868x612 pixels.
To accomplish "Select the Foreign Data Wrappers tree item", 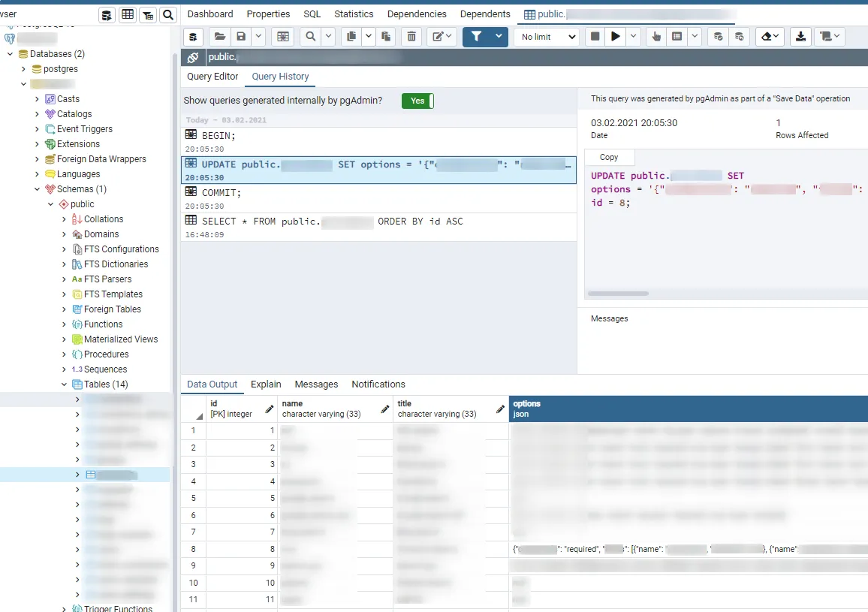I will tap(101, 159).
